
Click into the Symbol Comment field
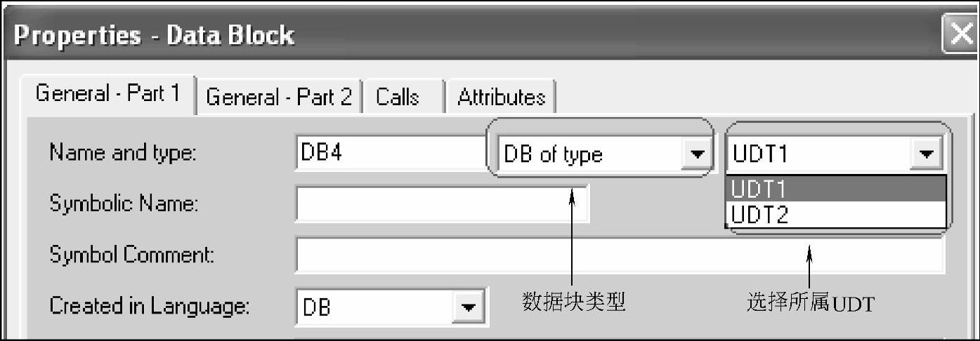[x=618, y=255]
